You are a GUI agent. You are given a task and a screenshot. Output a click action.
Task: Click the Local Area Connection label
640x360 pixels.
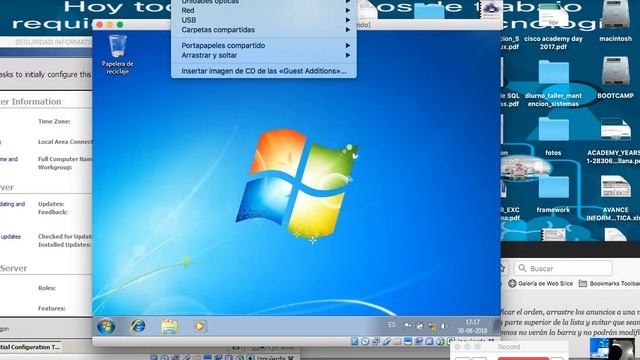pyautogui.click(x=65, y=142)
